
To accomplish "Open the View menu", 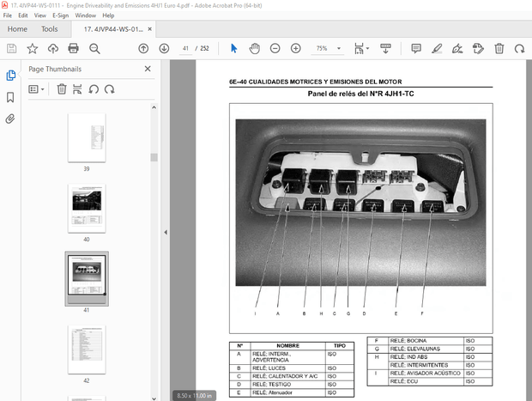I will 39,15.
